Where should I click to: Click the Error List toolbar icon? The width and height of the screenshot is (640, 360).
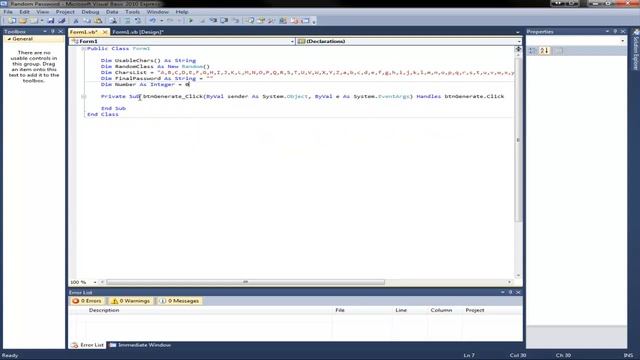pyautogui.click(x=294, y=20)
